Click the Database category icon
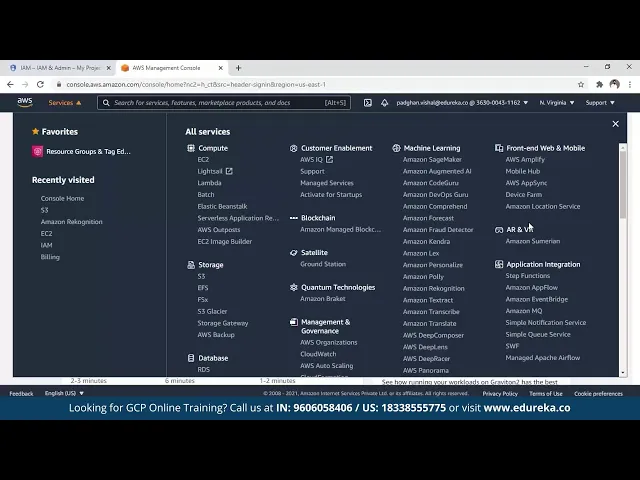Viewport: 640px width, 480px height. (191, 358)
